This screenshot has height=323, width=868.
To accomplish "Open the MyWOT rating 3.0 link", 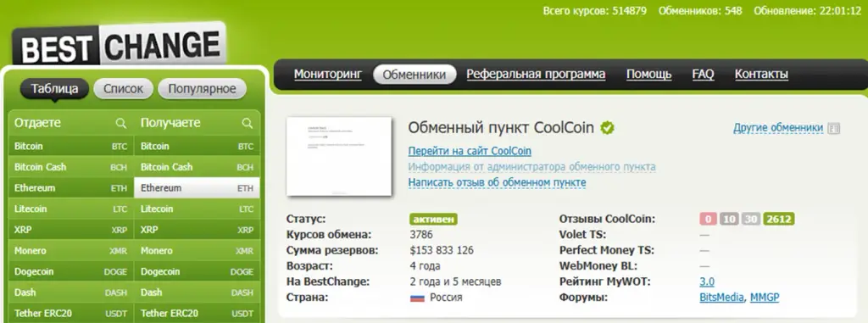I will (x=707, y=281).
